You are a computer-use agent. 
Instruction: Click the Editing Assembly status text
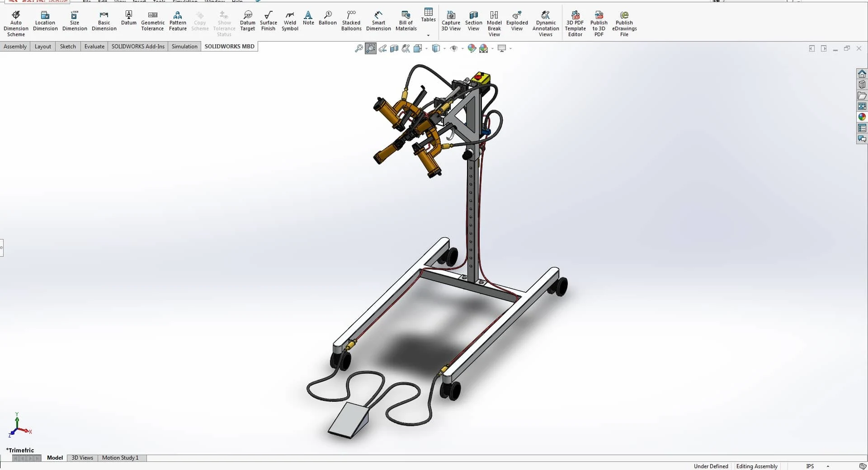[757, 466]
